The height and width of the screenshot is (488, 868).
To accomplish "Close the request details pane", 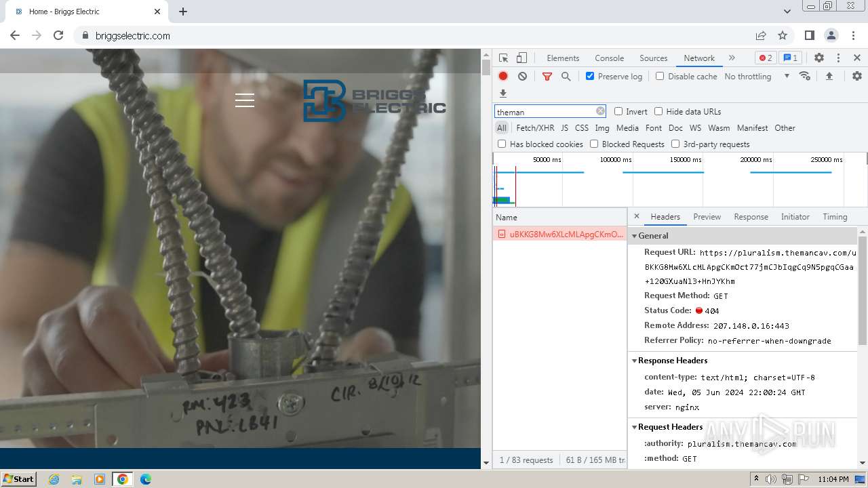I will click(x=636, y=217).
